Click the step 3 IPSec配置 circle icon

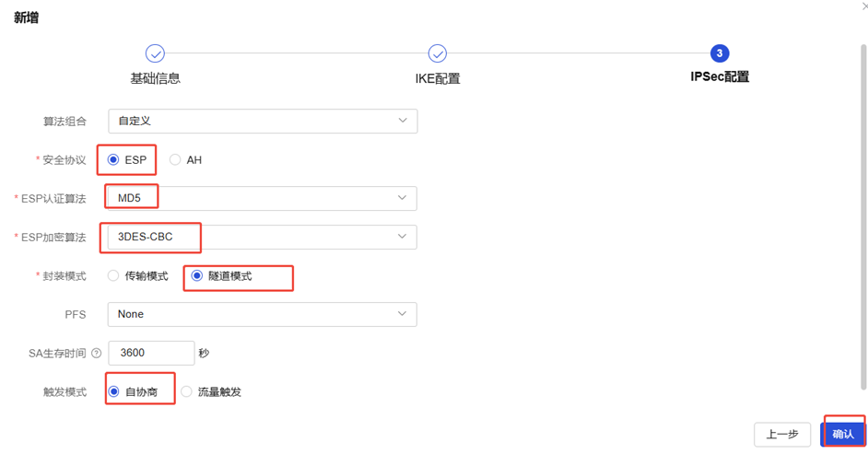(720, 53)
